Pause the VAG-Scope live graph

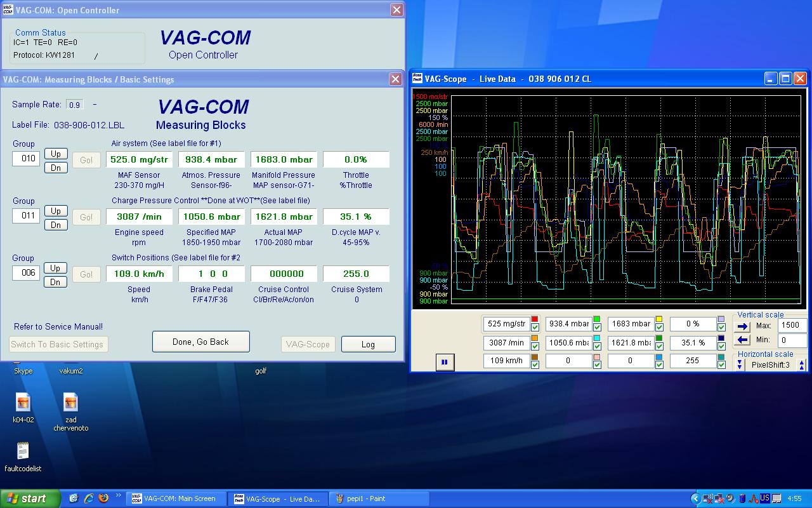444,362
